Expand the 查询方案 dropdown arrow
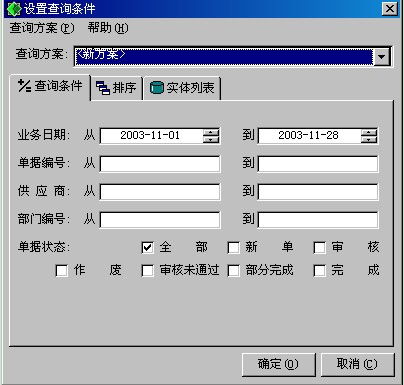Screen dimensions: 404x385 pos(382,57)
